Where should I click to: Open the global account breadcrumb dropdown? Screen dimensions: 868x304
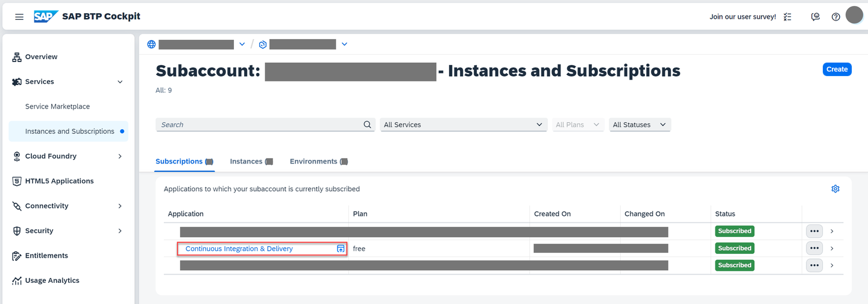click(242, 44)
